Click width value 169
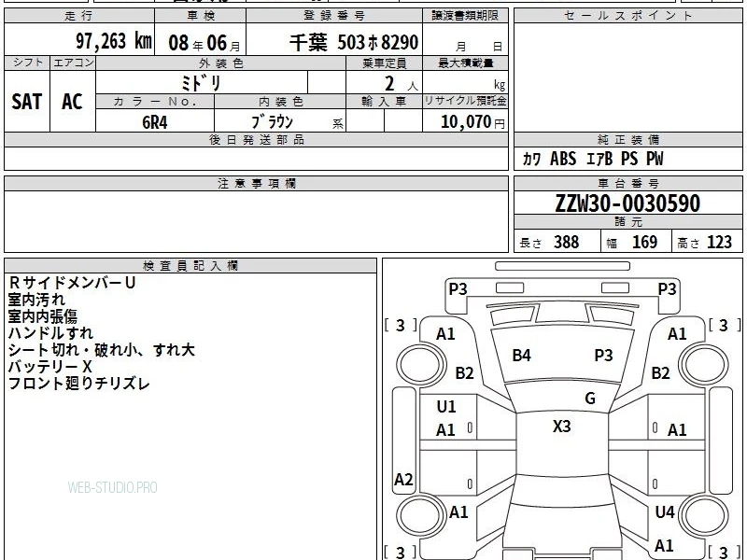Image resolution: width=747 pixels, height=560 pixels. pyautogui.click(x=644, y=242)
